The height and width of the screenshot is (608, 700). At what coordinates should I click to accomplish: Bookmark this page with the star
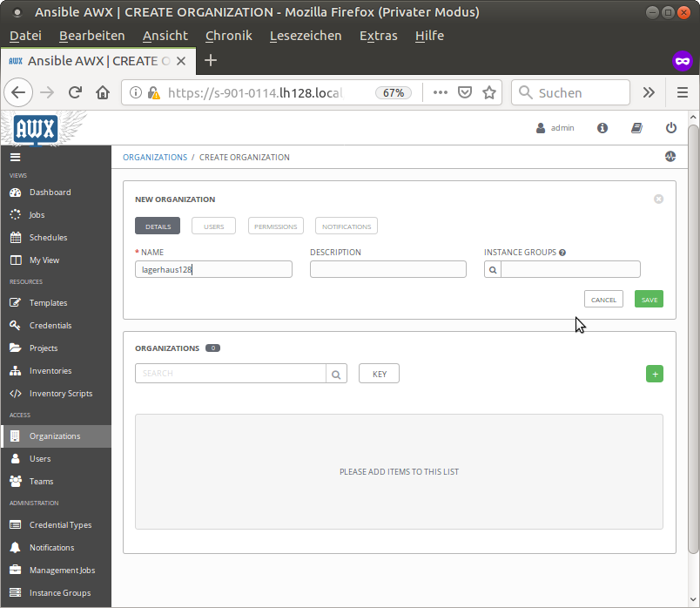[489, 92]
